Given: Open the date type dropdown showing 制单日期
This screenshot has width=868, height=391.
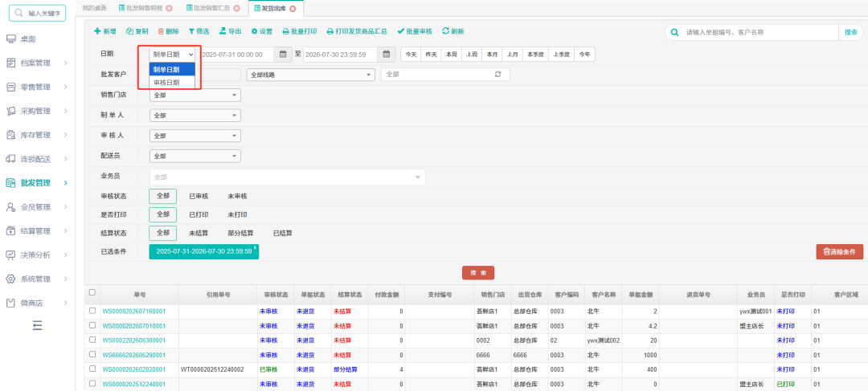Looking at the screenshot, I should pyautogui.click(x=172, y=55).
